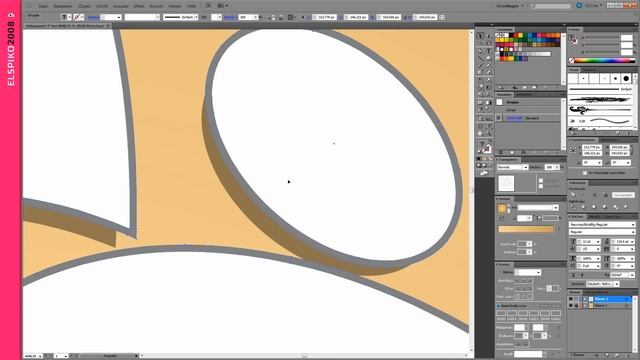This screenshot has height=360, width=640.
Task: Open the font style 'Regular' dropdown
Action: [602, 232]
